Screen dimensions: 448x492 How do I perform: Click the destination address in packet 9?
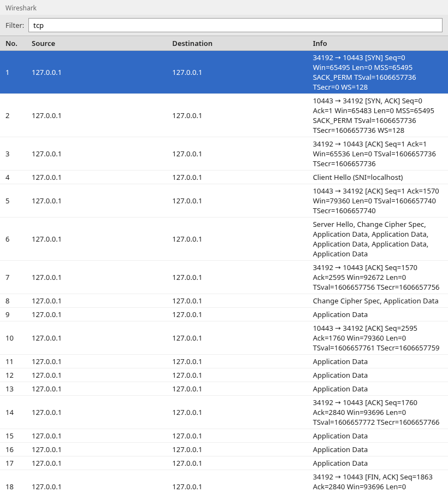tap(187, 314)
